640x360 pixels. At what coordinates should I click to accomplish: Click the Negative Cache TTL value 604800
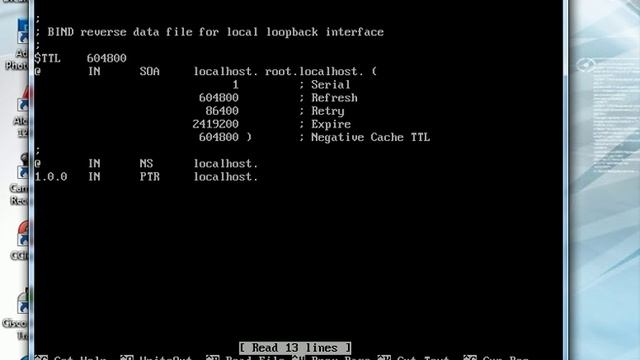point(219,137)
